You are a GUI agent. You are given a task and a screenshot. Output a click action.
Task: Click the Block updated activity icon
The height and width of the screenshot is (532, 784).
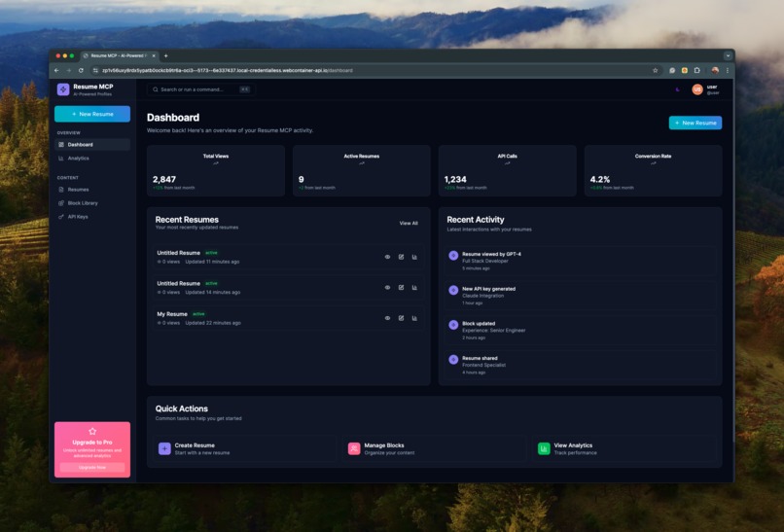point(453,325)
